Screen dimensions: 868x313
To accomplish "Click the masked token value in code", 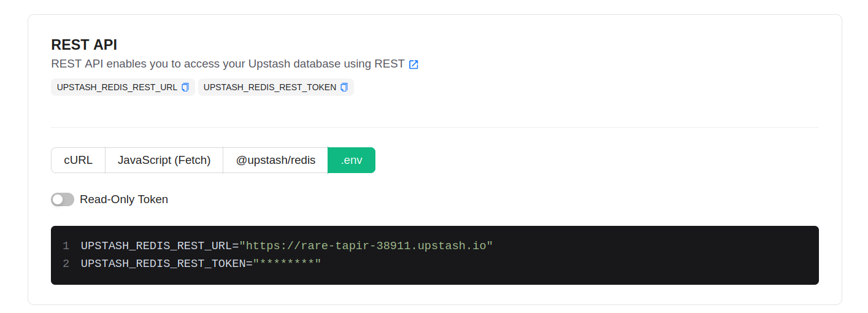I will point(287,264).
